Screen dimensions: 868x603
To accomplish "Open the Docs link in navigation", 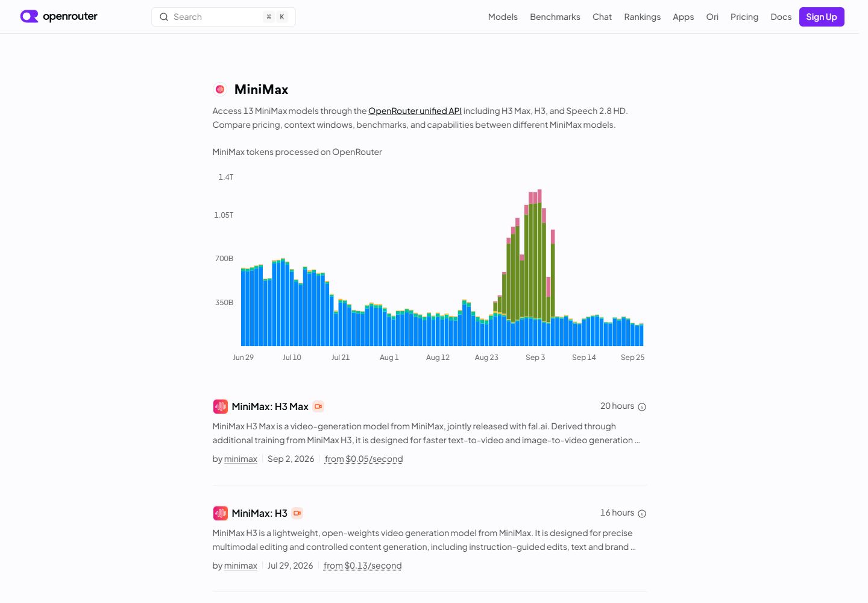I will point(781,17).
